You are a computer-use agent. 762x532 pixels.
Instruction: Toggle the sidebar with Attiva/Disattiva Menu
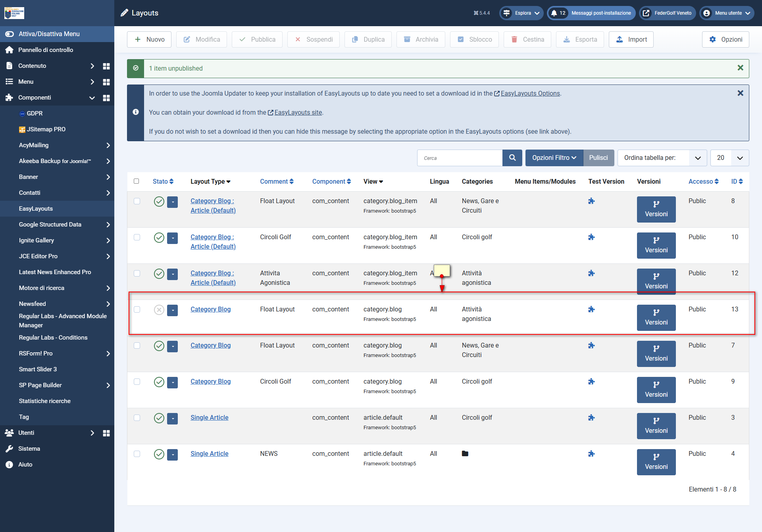(x=49, y=34)
